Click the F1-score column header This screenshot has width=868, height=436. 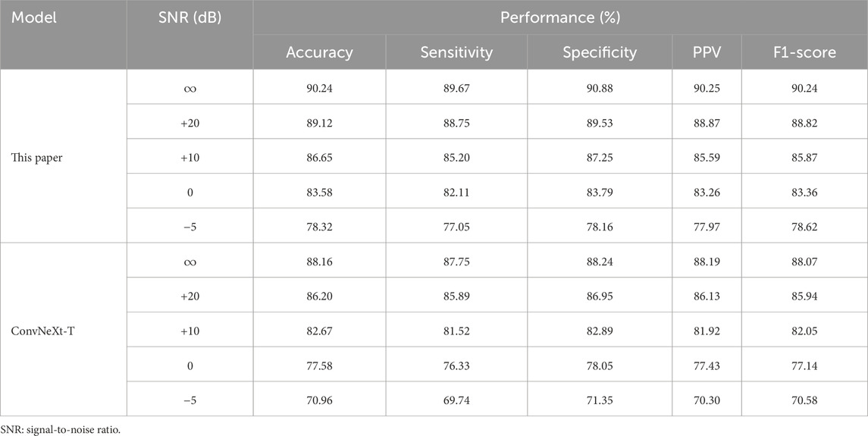[804, 52]
